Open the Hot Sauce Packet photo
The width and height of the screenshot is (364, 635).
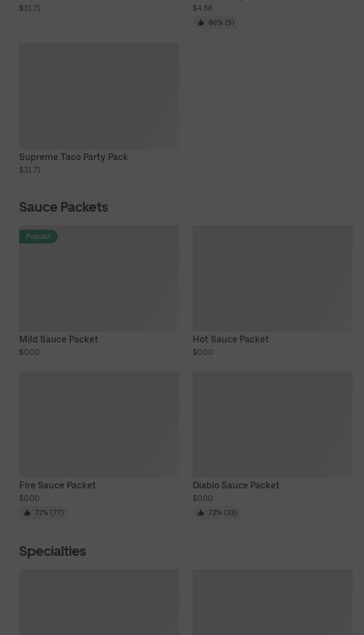272,278
